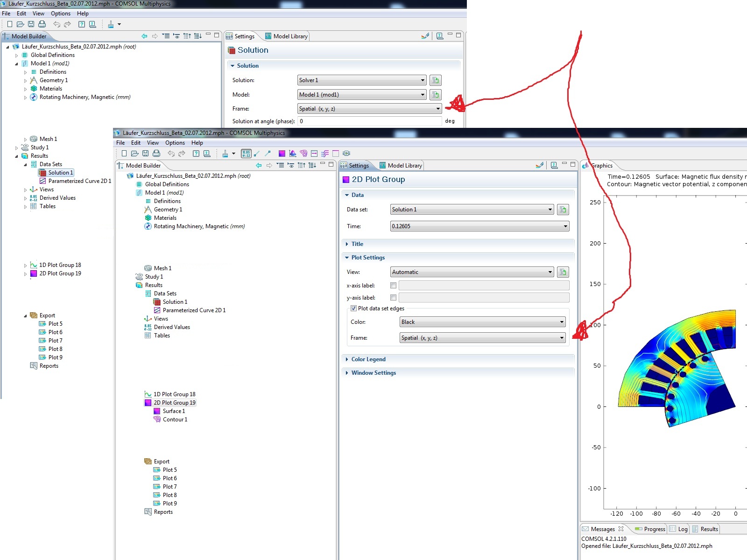This screenshot has height=560, width=747.
Task: Click Redo arrow in front window toolbar
Action: pos(182,153)
